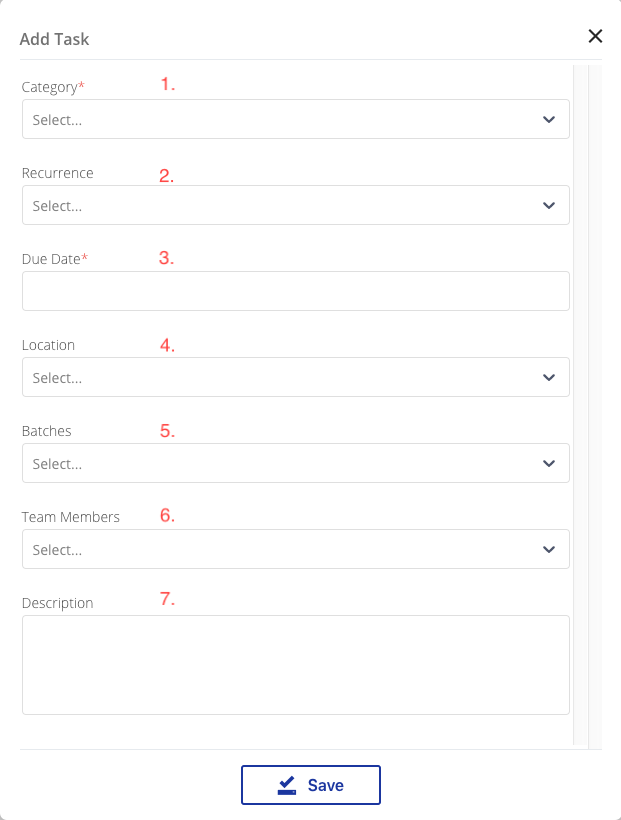
Task: Open the Category dropdown
Action: tap(296, 119)
